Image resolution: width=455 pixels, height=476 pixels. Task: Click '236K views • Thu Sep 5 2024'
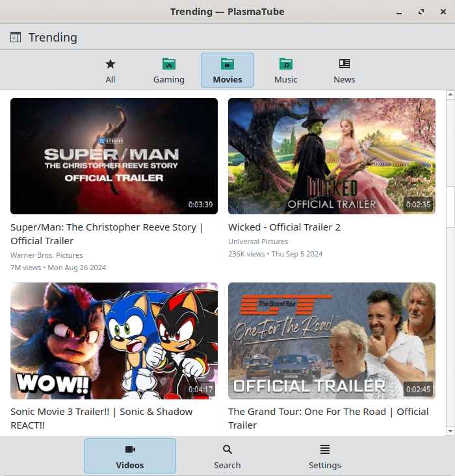pos(276,254)
